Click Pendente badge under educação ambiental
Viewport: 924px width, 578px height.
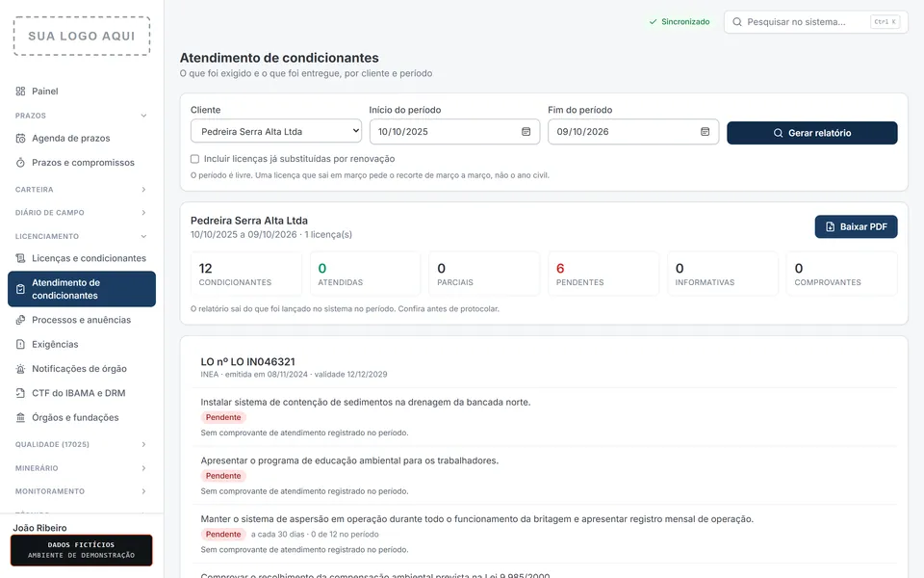click(223, 475)
